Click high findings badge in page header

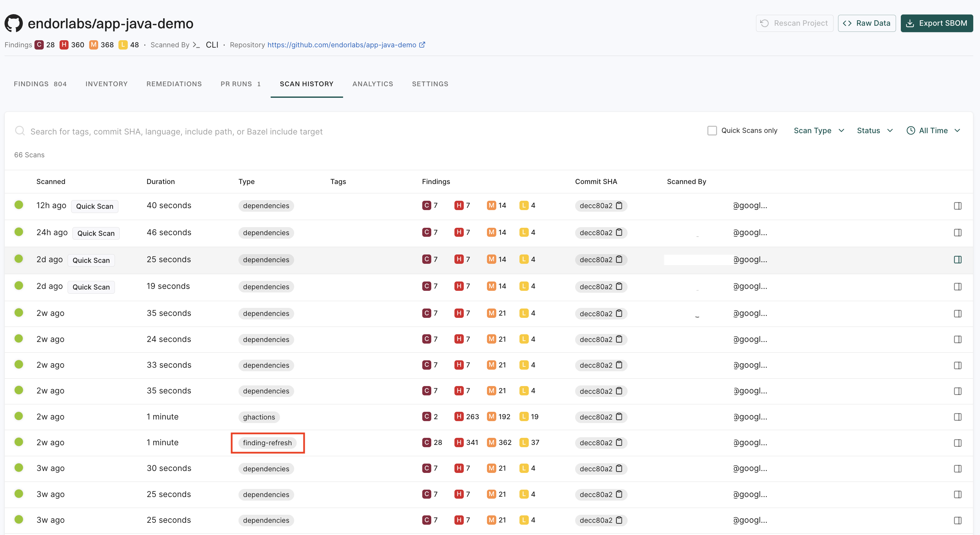64,45
